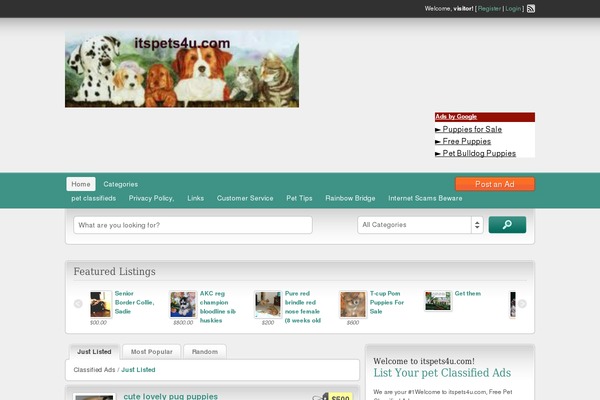Open Pet Tips page
600x400 pixels.
(x=299, y=198)
